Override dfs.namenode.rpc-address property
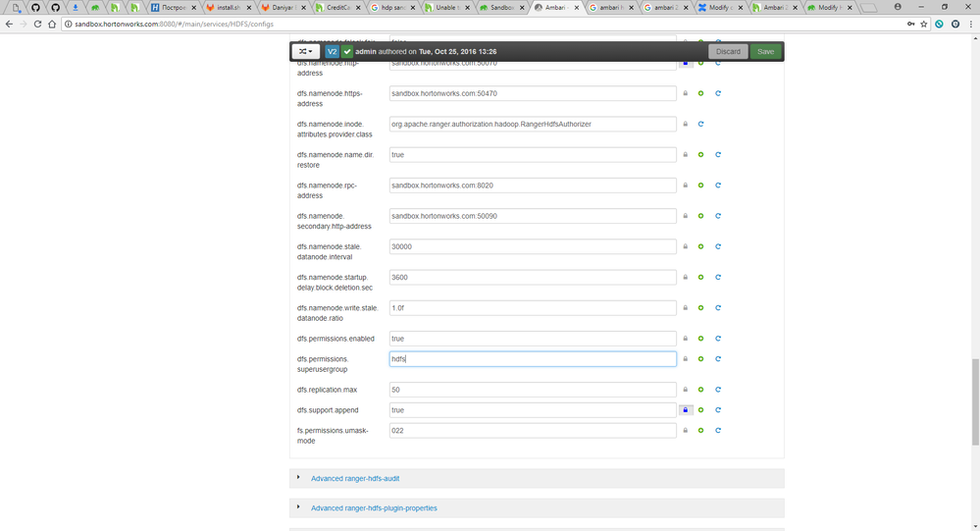Image resolution: width=980 pixels, height=531 pixels. click(x=700, y=186)
